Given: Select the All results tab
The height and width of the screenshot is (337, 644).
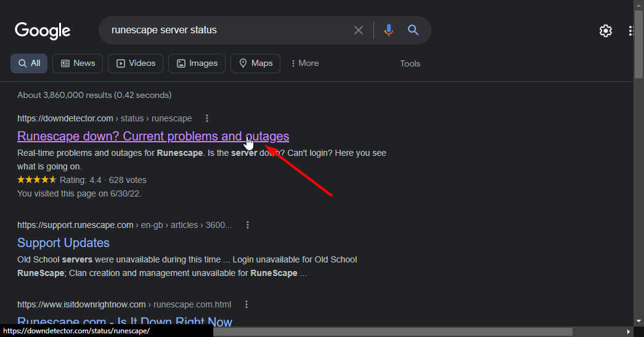Looking at the screenshot, I should coord(29,63).
